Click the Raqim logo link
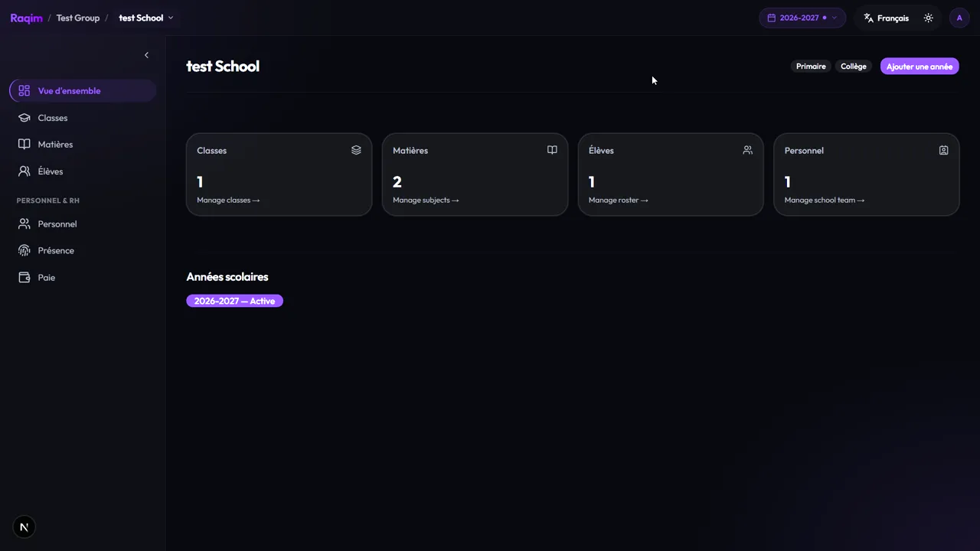 click(x=27, y=18)
